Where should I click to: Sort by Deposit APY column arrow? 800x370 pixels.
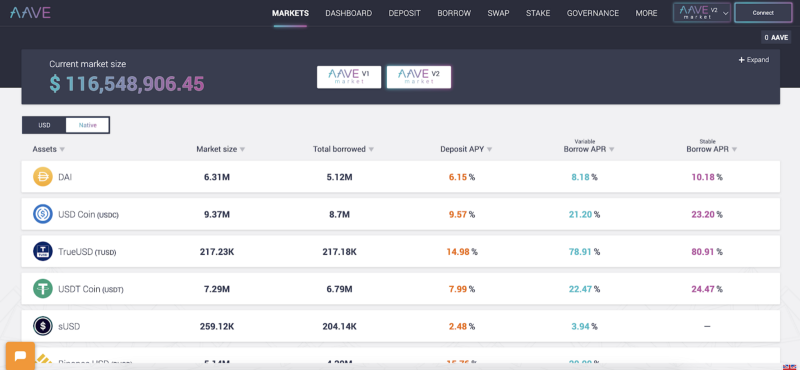pyautogui.click(x=489, y=150)
